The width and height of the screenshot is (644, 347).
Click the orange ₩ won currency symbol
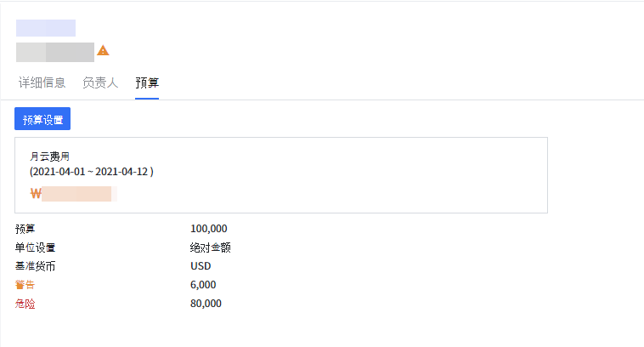click(x=35, y=193)
